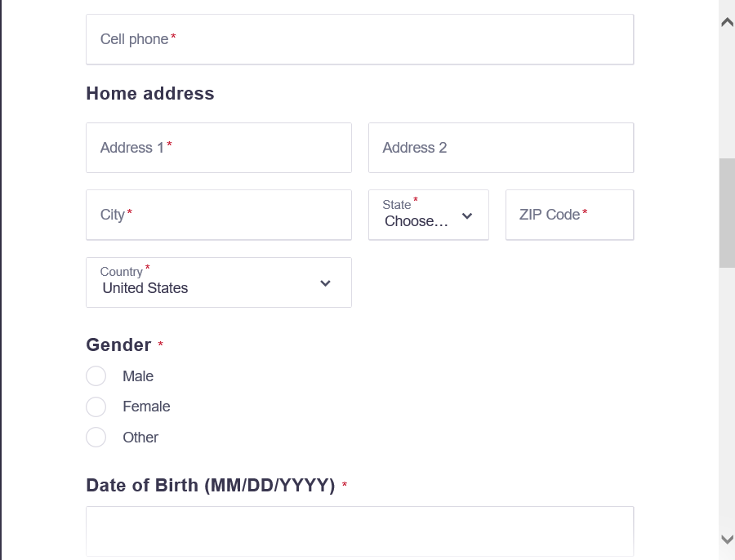Click the City input field
The width and height of the screenshot is (735, 560).
218,215
